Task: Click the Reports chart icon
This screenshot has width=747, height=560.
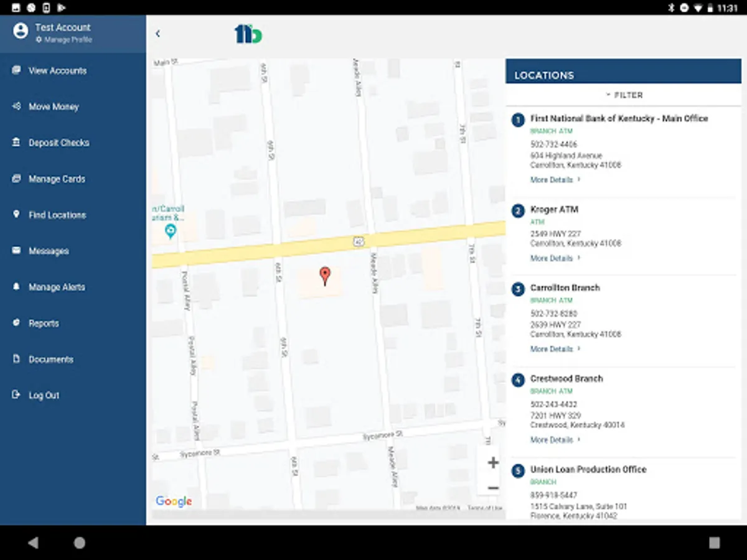Action: coord(16,322)
